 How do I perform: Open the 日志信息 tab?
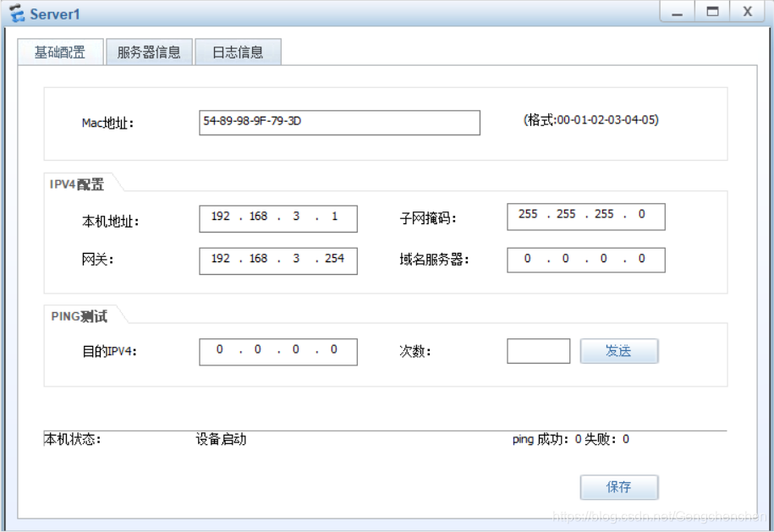point(238,52)
